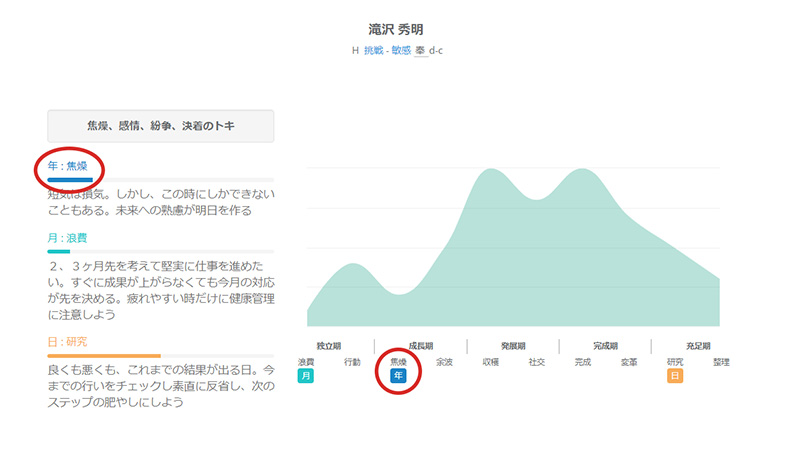Click the orange 日 badge under 研究
Screen dimensions: 800x450
point(675,376)
